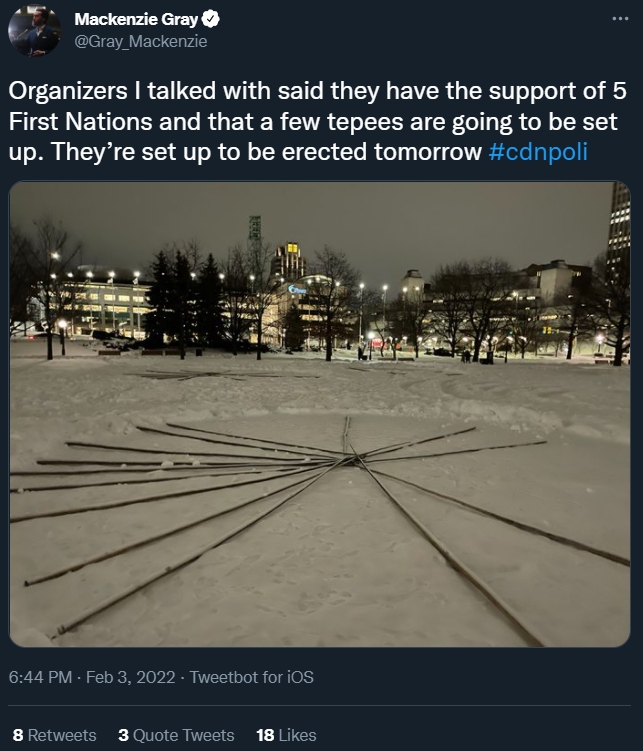Click the Quote Tweets label

pos(184,735)
